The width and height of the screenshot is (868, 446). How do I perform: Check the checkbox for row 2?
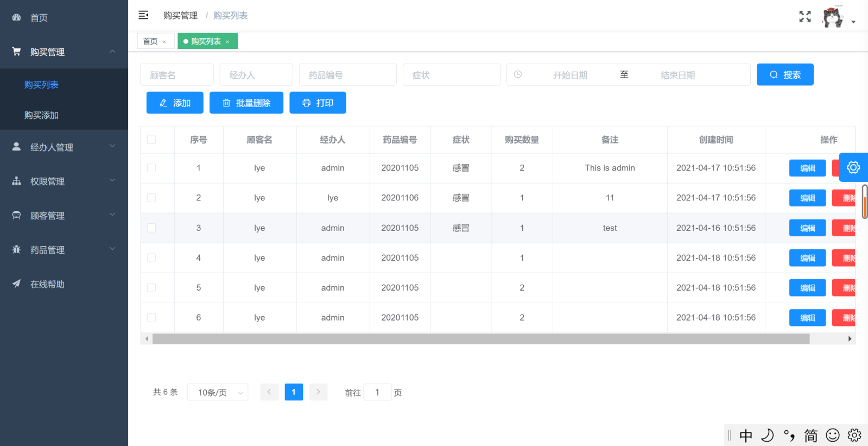(x=151, y=198)
